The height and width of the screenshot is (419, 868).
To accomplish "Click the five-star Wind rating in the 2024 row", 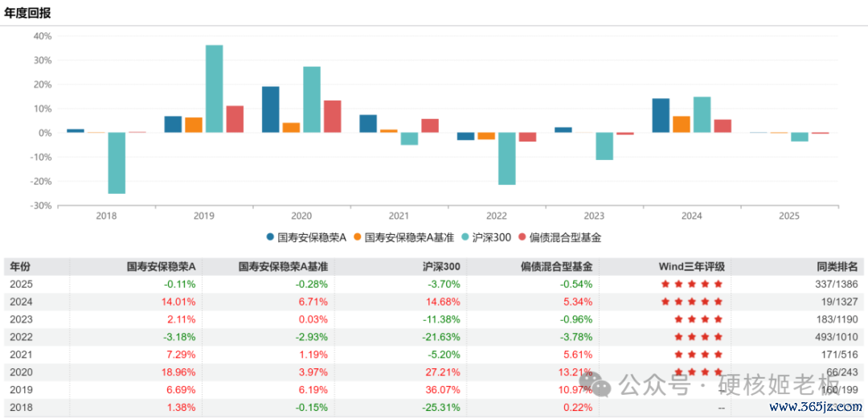I will click(x=691, y=302).
